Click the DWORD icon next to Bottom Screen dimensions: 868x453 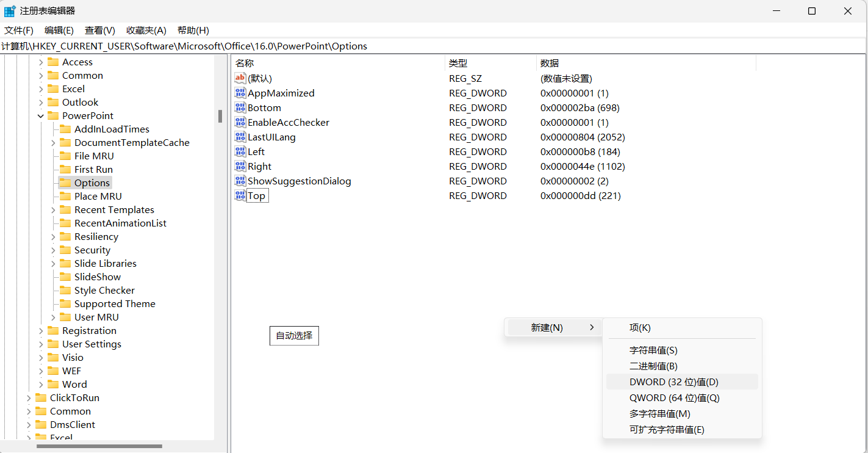[x=240, y=107]
